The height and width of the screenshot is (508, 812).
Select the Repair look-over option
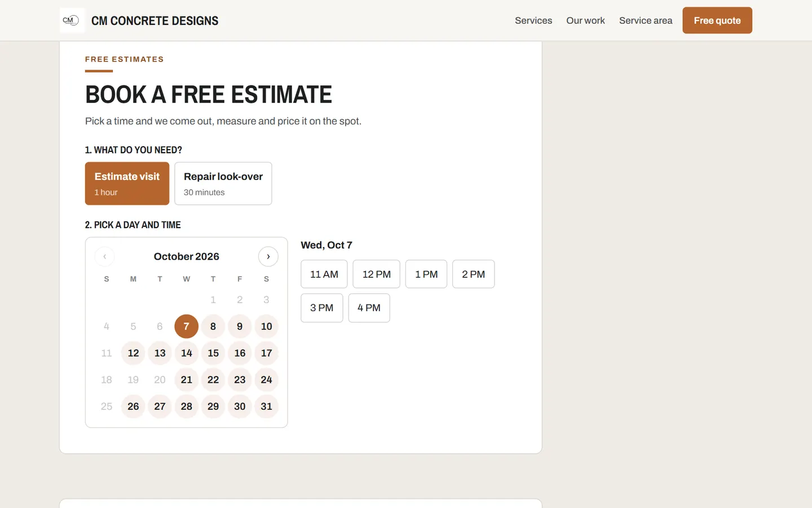[223, 183]
